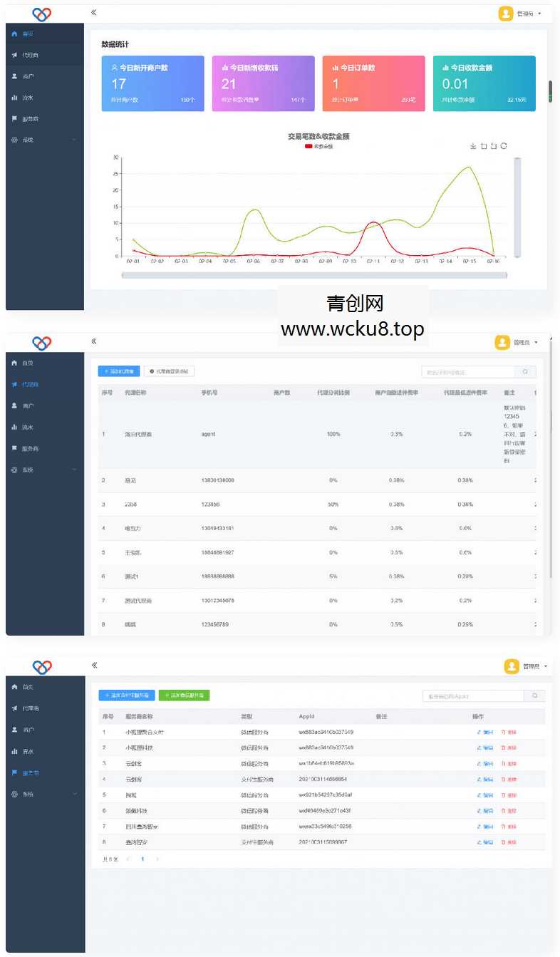This screenshot has width=560, height=957.
Task: Open 流水 in the dashboard panel sidebar
Action: coord(44,98)
